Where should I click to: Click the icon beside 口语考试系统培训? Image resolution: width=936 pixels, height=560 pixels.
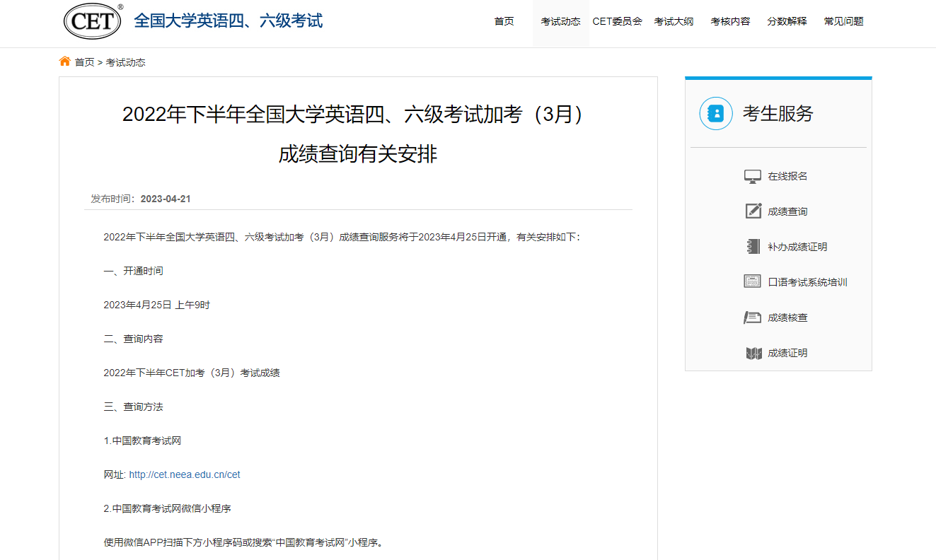click(x=753, y=282)
